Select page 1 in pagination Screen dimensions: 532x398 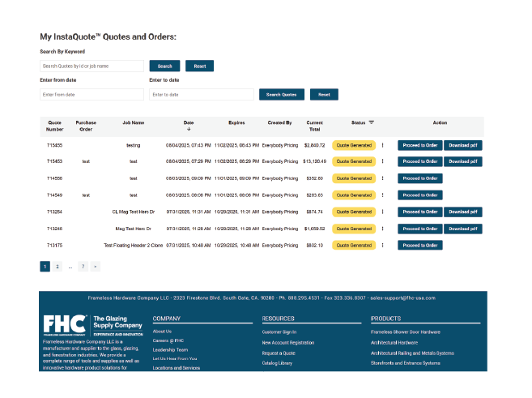[45, 267]
